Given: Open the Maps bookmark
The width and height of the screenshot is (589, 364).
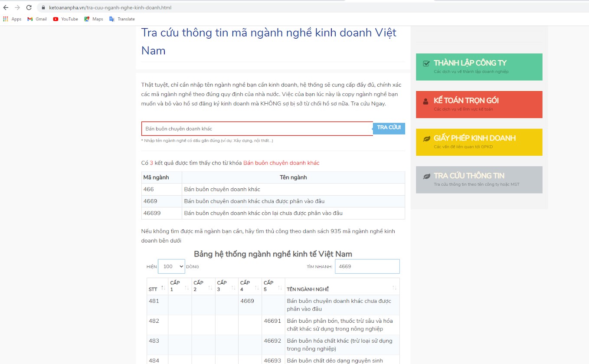Looking at the screenshot, I should pyautogui.click(x=94, y=19).
